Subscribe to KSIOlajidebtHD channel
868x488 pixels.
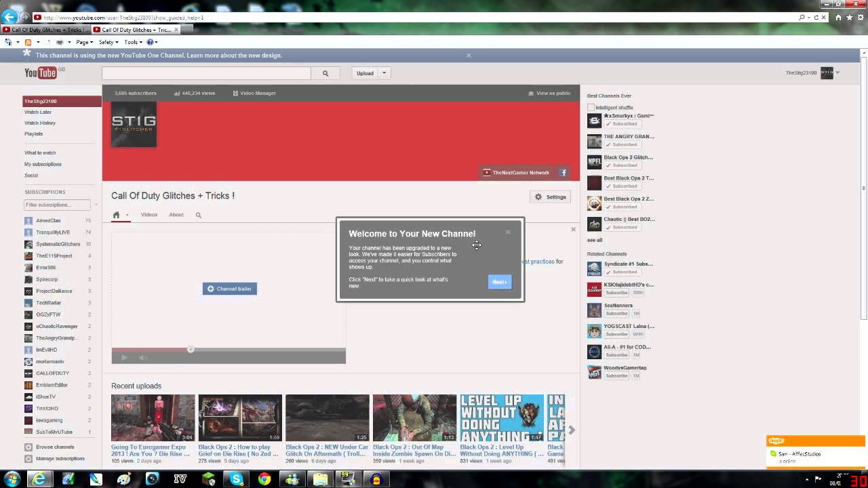pos(617,293)
